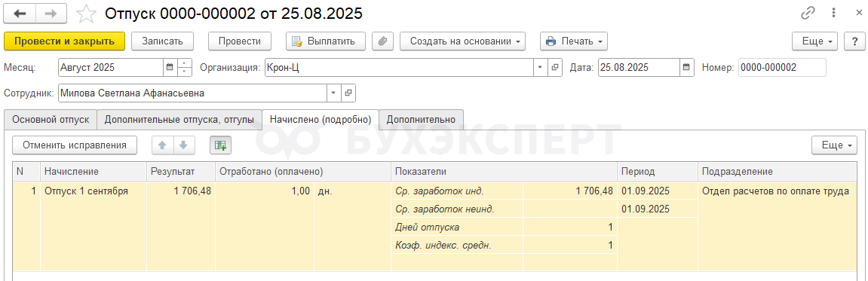Screen dimensions: 868x281
Task: Open the Печать dropdown menu
Action: pyautogui.click(x=573, y=41)
